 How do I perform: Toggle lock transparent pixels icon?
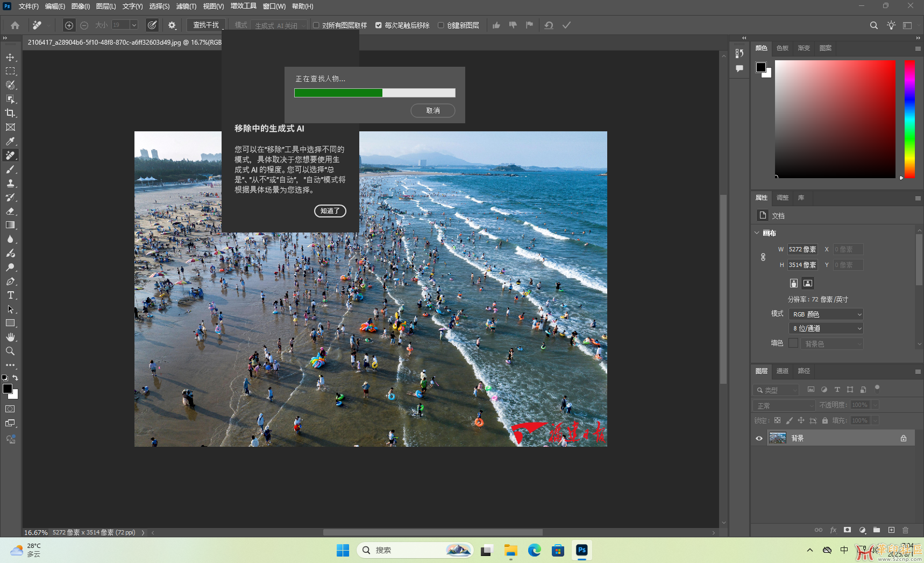777,420
